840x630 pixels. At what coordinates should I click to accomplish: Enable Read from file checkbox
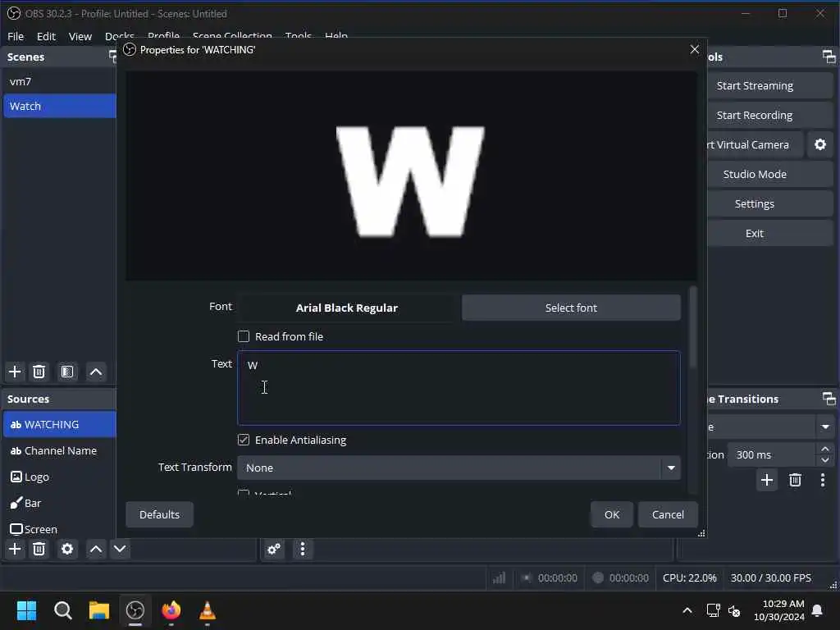[244, 336]
